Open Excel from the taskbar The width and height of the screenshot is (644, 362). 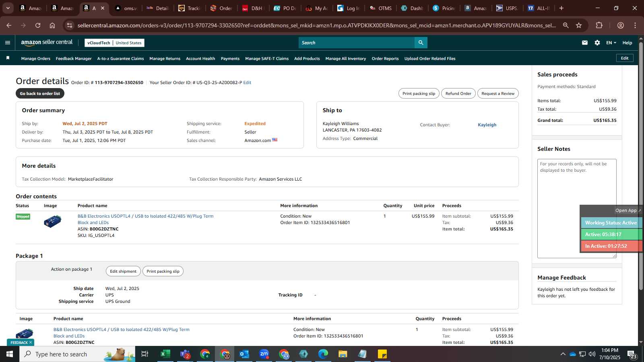pyautogui.click(x=165, y=354)
